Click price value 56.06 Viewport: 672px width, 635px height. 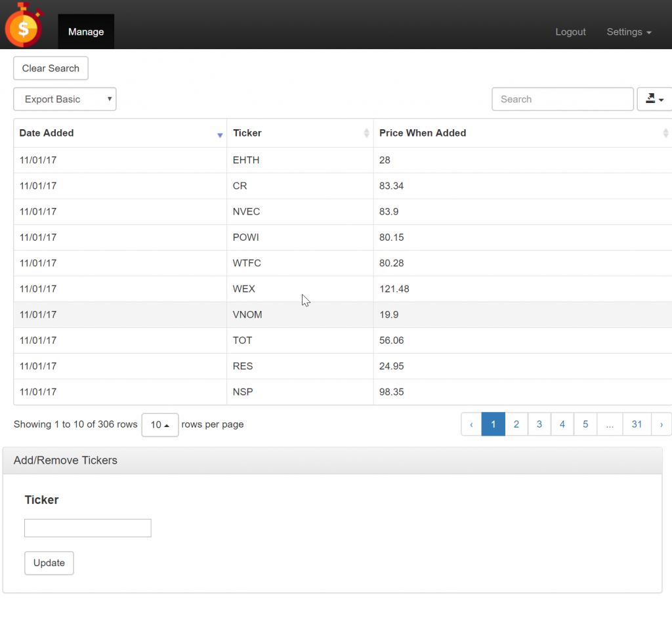point(391,340)
